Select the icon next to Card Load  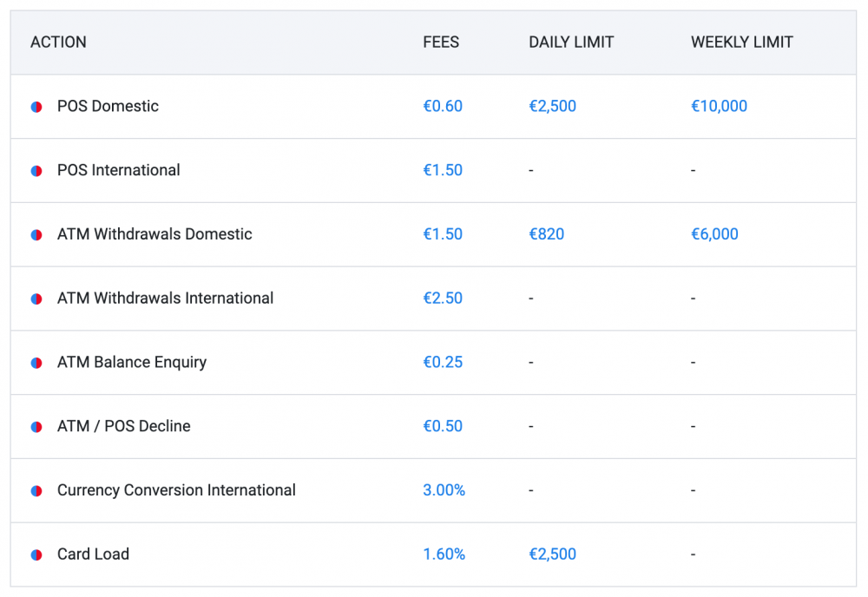tap(35, 554)
